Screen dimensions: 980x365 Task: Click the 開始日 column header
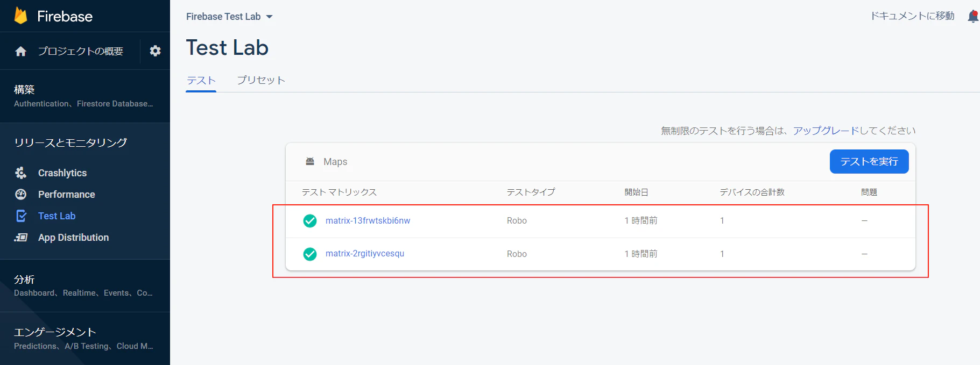636,192
